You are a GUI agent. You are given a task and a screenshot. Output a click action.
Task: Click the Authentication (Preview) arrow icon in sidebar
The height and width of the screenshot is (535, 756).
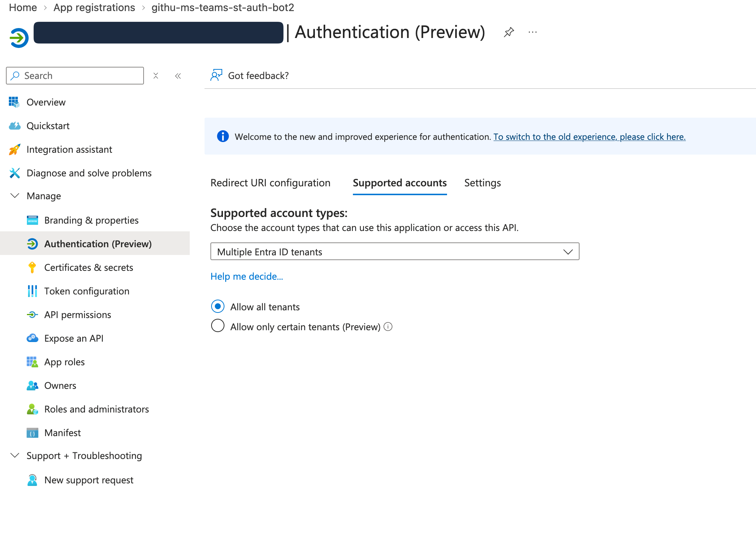pyautogui.click(x=32, y=244)
